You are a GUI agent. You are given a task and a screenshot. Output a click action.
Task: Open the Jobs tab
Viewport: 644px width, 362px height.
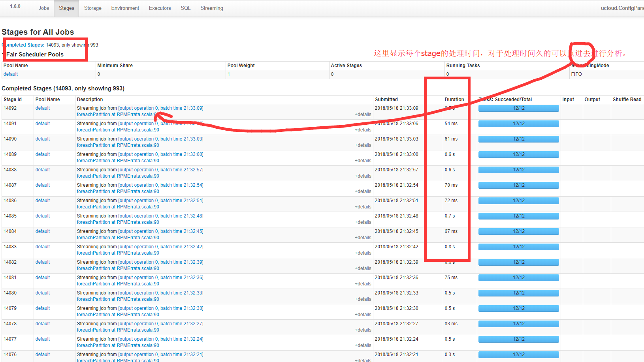pyautogui.click(x=44, y=8)
